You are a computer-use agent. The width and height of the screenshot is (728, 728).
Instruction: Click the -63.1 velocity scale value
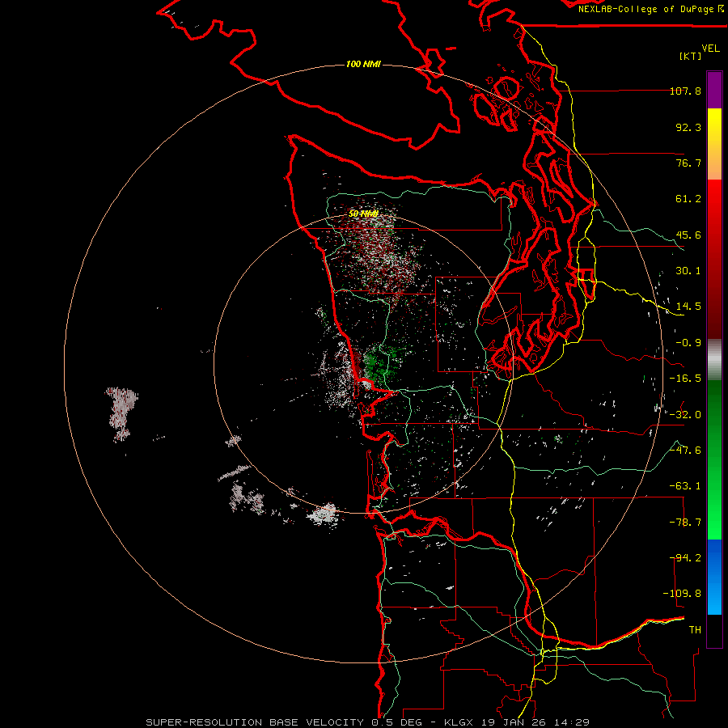(x=685, y=486)
